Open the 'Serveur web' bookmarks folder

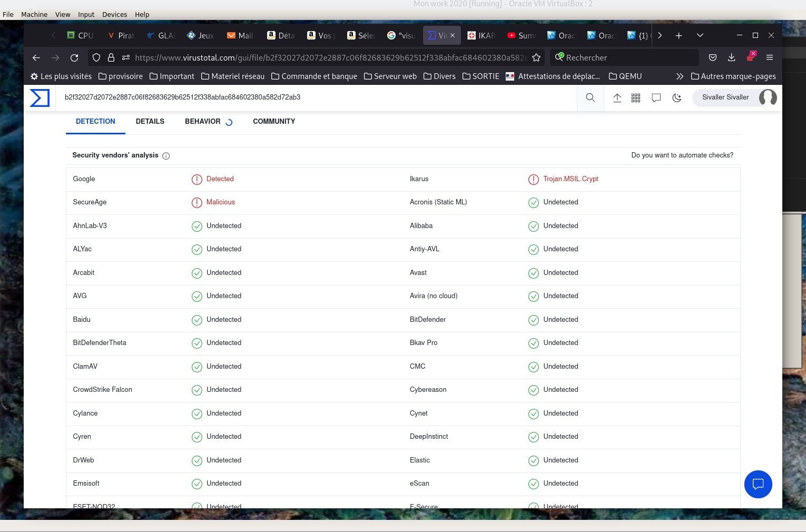[x=390, y=76]
